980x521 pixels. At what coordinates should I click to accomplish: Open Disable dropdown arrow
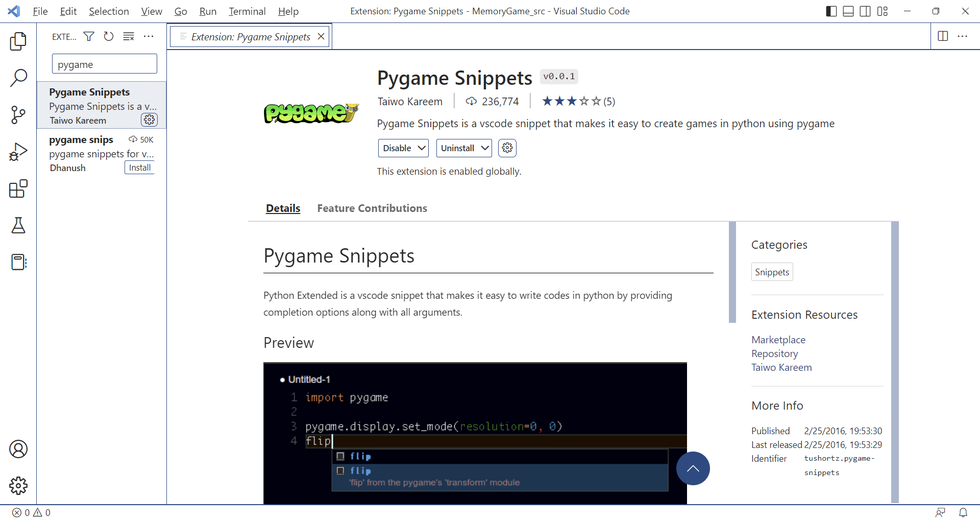pyautogui.click(x=422, y=148)
